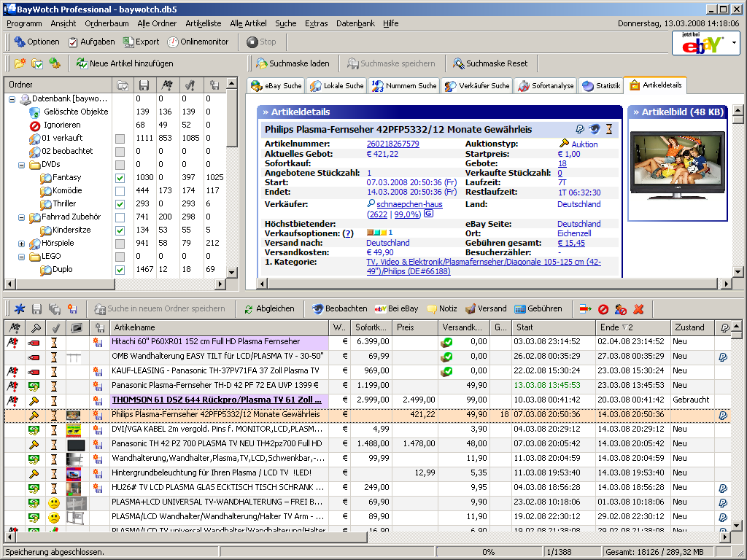
Task: Open the 99,0% seller rating link
Action: click(x=407, y=214)
